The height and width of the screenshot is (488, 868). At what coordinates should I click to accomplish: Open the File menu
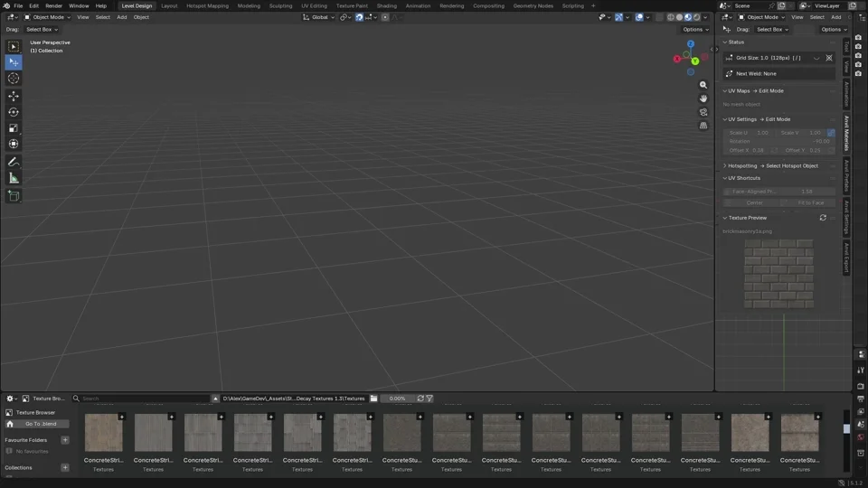[x=18, y=5]
